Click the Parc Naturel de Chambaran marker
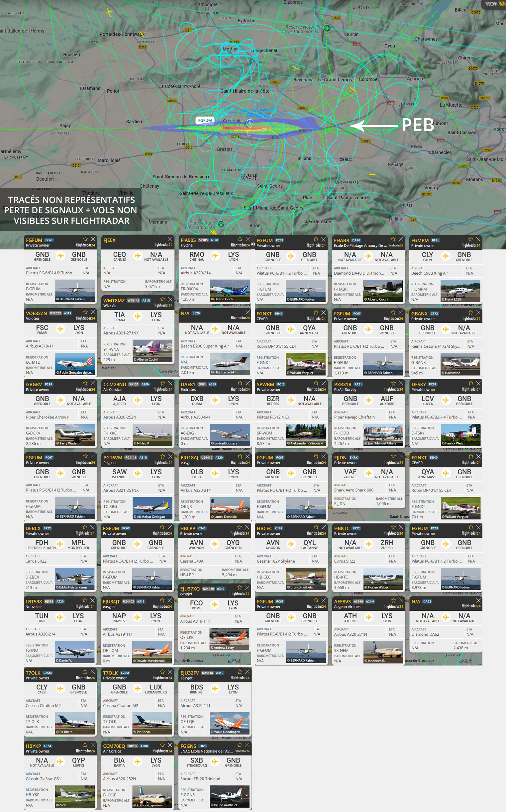506x812 pixels. click(221, 224)
